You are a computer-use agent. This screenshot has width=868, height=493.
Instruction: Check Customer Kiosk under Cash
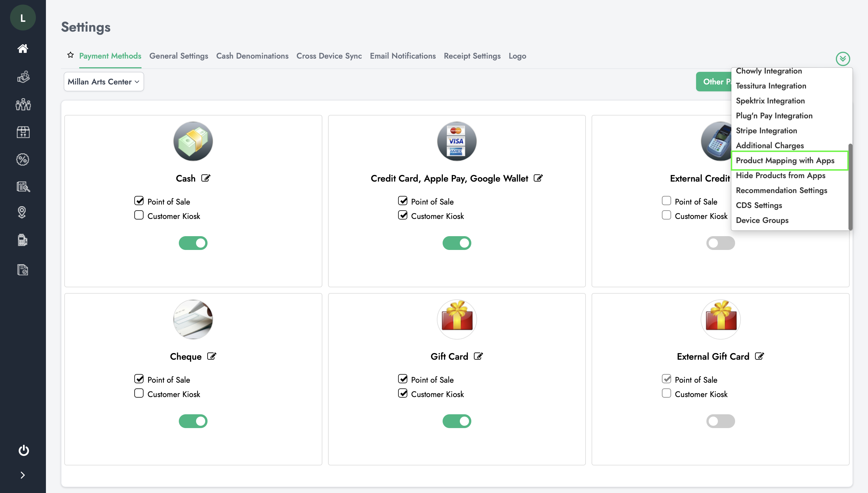pyautogui.click(x=139, y=215)
